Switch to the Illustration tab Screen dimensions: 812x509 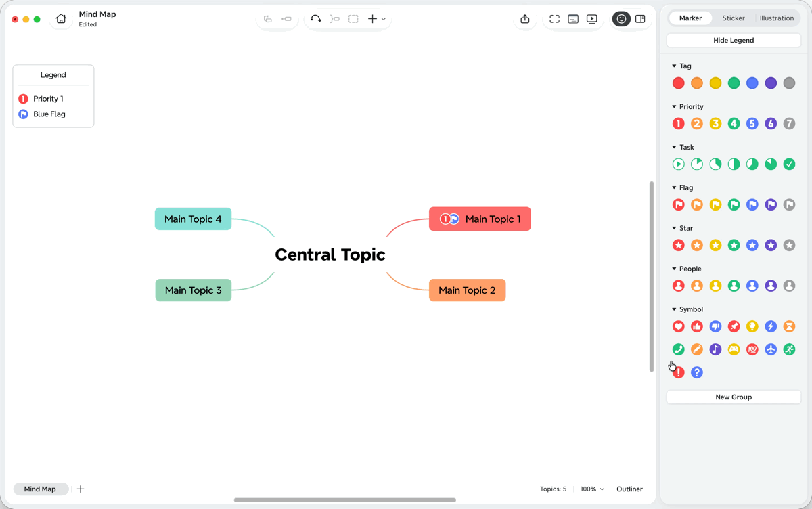pos(777,18)
